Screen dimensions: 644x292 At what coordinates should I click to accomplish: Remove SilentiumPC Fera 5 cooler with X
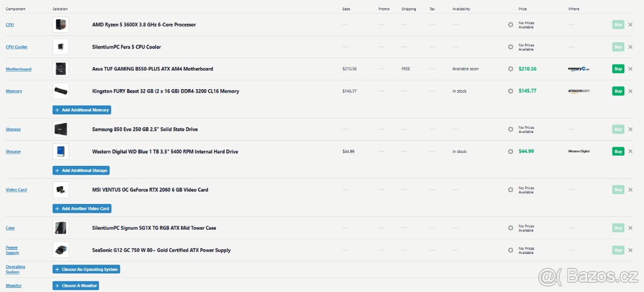coord(631,47)
